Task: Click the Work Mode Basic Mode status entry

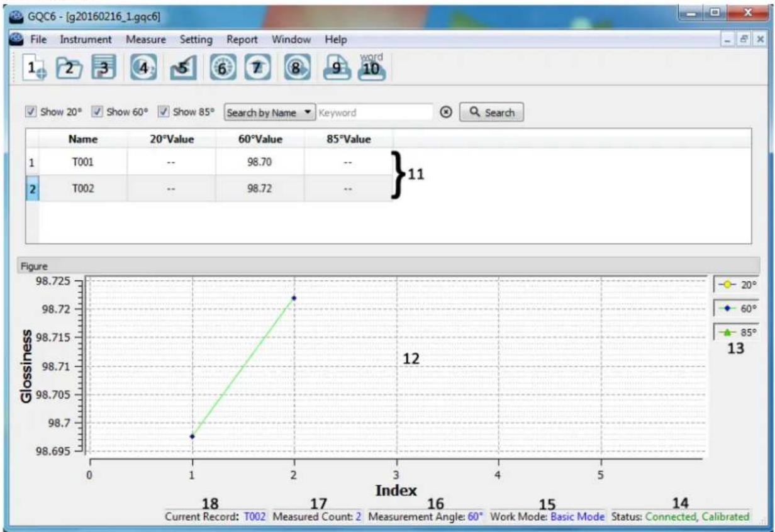Action: 547,516
